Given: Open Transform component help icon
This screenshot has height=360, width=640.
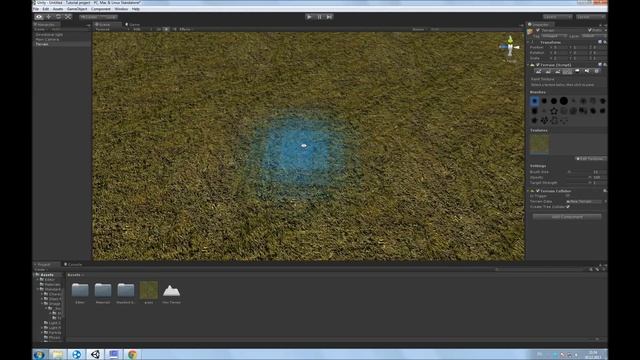Looking at the screenshot, I should [x=600, y=42].
